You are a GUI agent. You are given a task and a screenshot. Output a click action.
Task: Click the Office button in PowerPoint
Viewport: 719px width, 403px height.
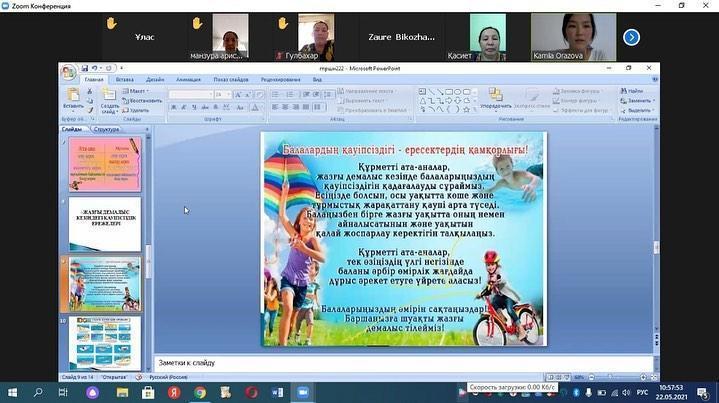[68, 72]
